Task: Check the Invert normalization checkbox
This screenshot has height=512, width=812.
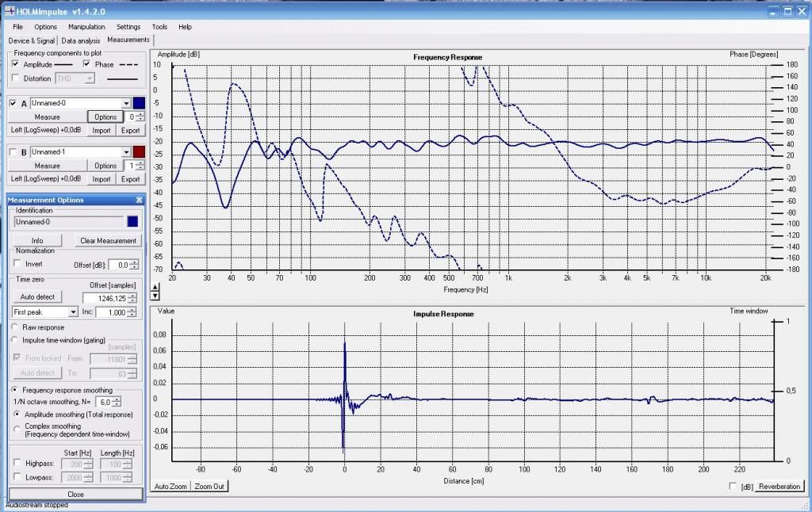Action: click(x=17, y=263)
